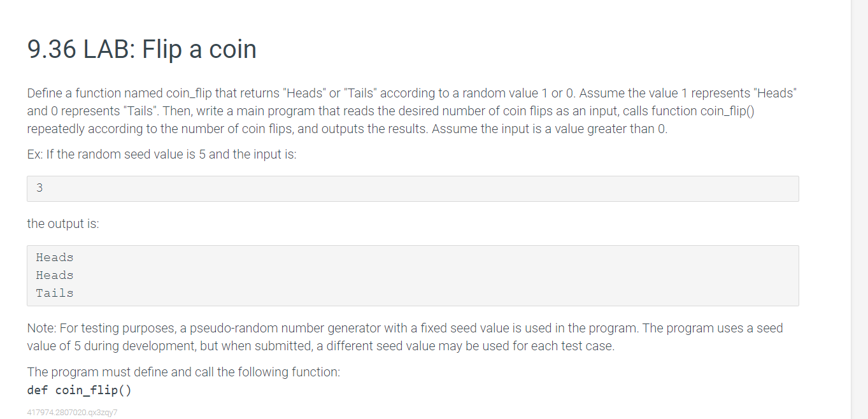Click the 'Note: For testing purposes' sentence start

[96, 329]
